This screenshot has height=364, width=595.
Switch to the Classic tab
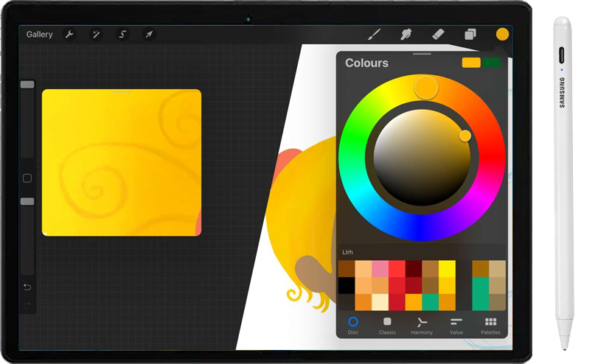(387, 326)
